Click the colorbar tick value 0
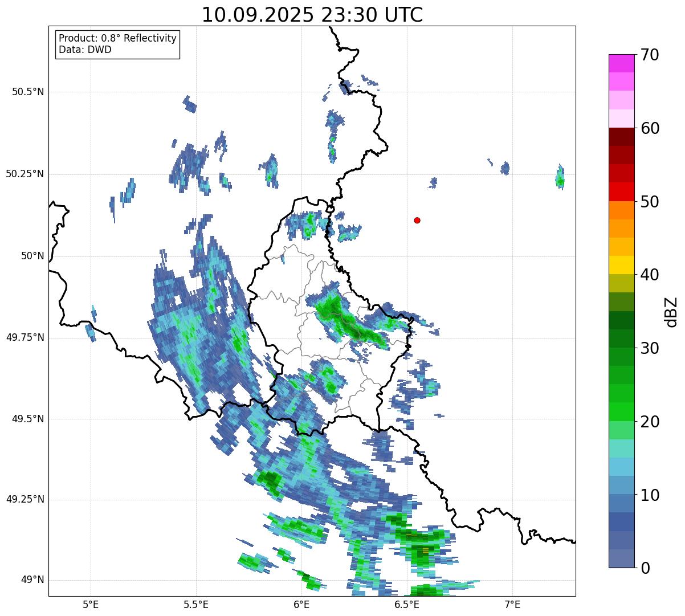Image resolution: width=685 pixels, height=616 pixels. click(x=645, y=568)
